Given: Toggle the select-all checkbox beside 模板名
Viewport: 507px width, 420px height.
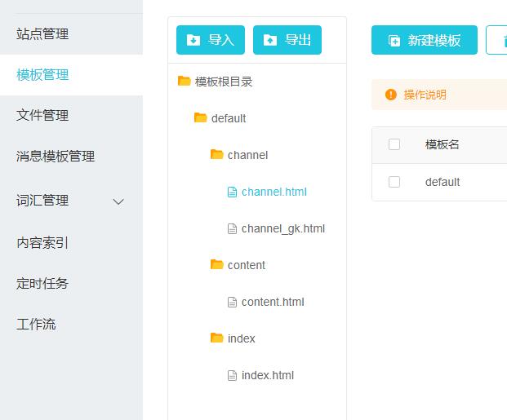Looking at the screenshot, I should pyautogui.click(x=394, y=144).
